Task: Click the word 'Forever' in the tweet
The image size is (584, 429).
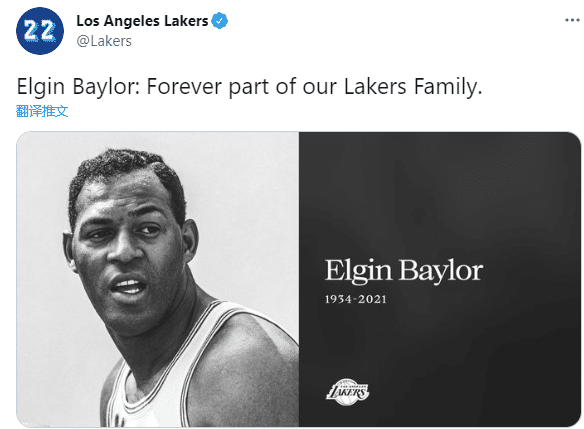Action: [184, 87]
